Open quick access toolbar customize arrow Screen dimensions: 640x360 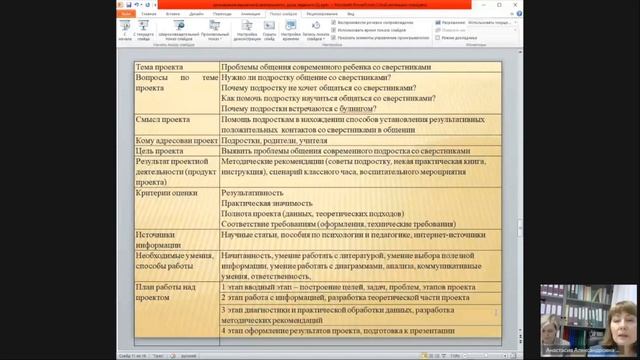(x=155, y=5)
